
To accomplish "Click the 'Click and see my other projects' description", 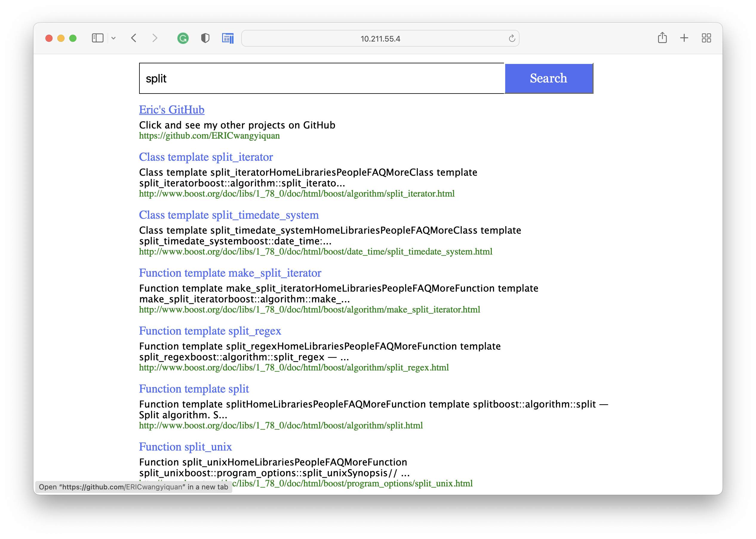I will click(x=237, y=125).
